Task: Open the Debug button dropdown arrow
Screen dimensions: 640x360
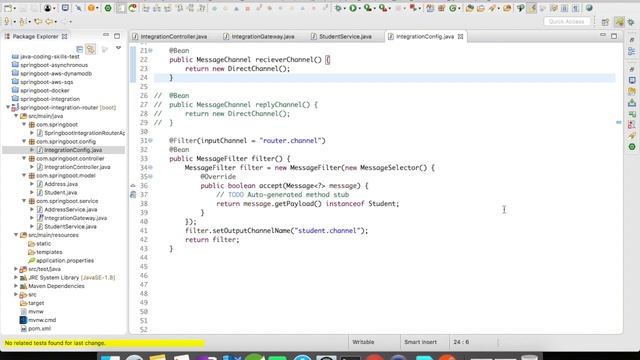Action: [344, 8]
